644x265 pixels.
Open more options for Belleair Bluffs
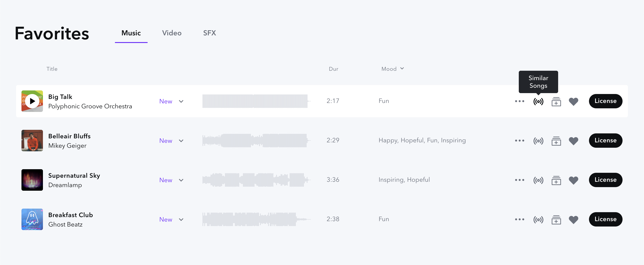519,141
